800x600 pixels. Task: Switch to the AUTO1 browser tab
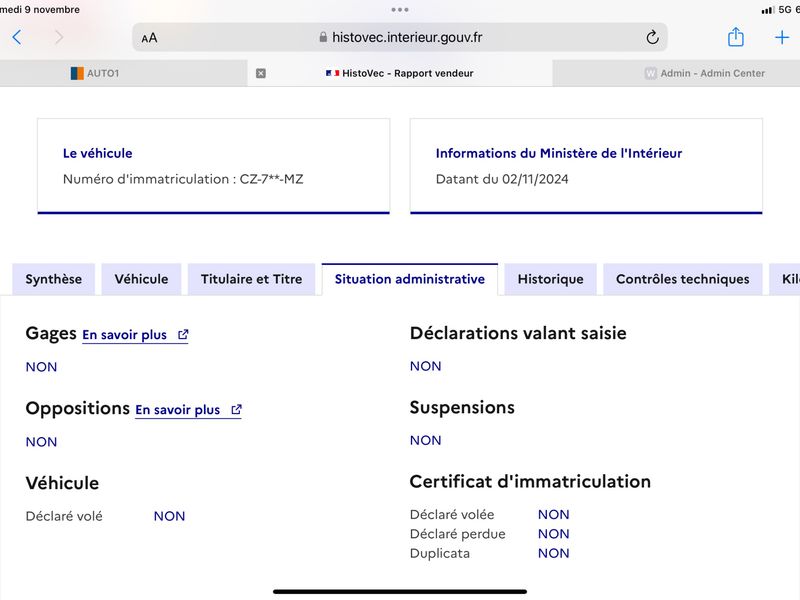[x=123, y=73]
